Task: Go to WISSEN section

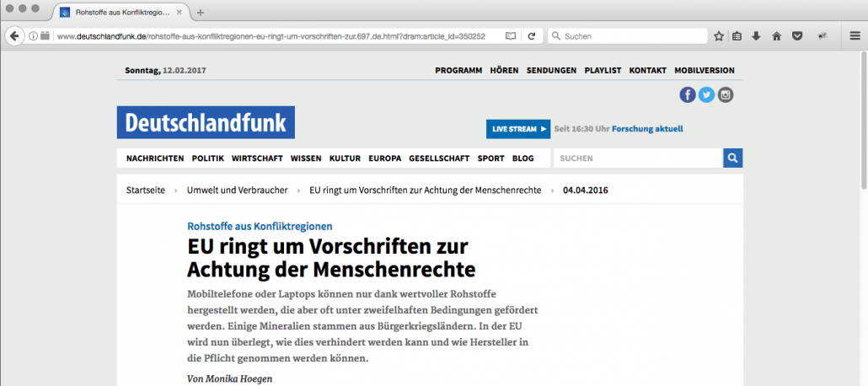Action: 306,158
